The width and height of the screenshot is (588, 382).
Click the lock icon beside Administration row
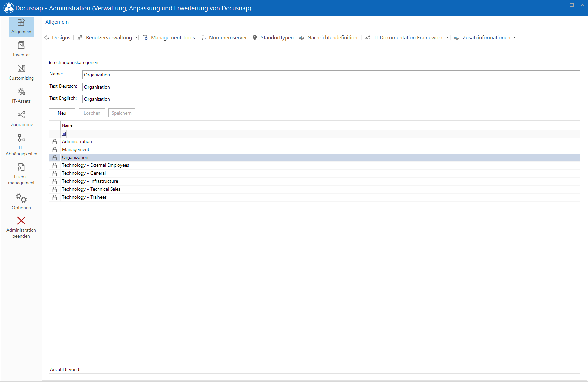pos(55,142)
